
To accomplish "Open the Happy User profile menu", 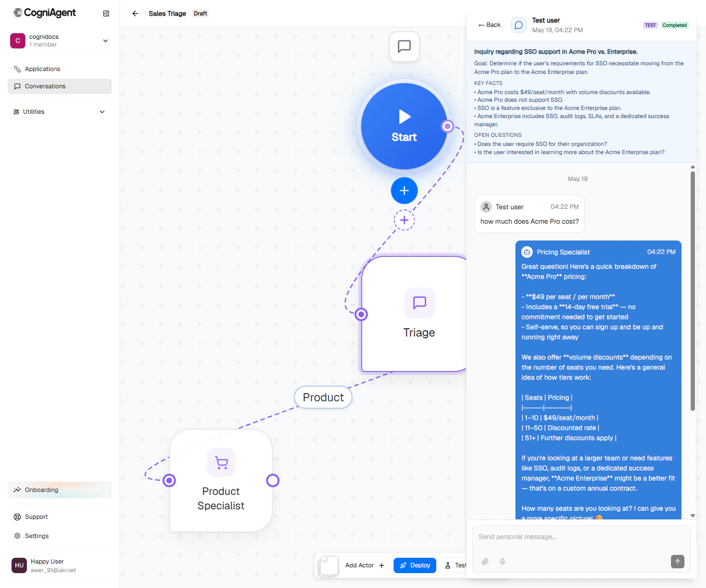I will 60,565.
